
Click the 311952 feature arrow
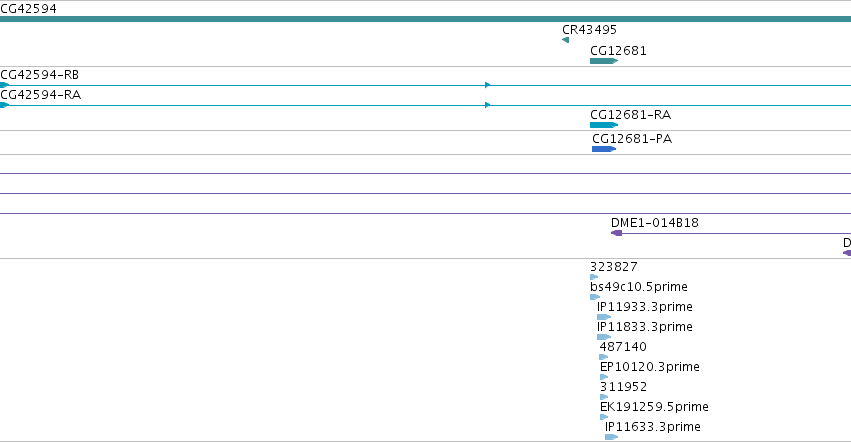point(604,397)
